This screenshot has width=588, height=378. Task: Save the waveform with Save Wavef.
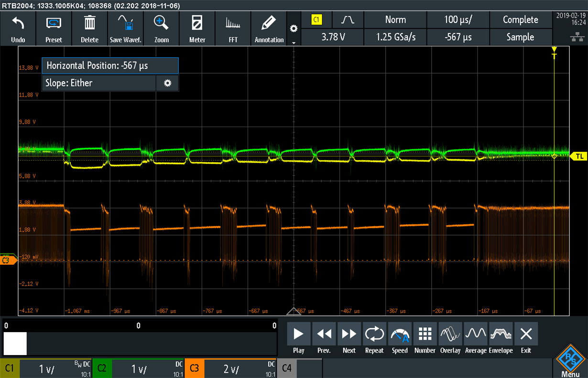125,29
